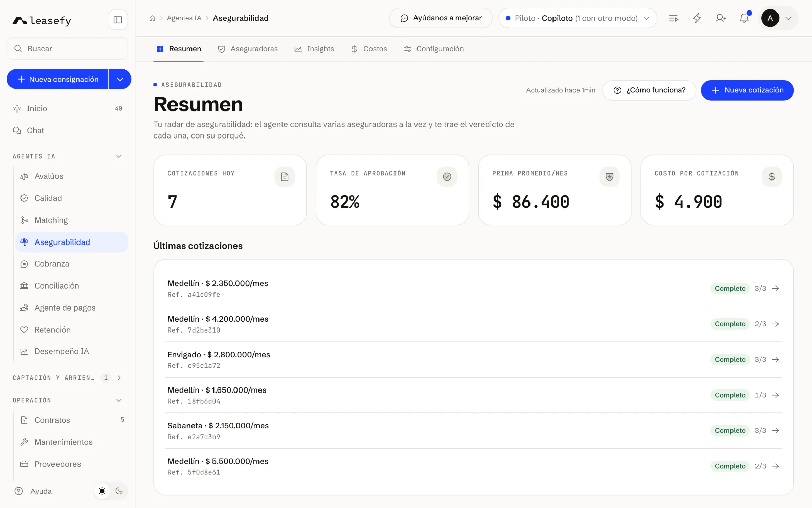Select Asegurabilidad in sidebar
Viewport: 812px width, 508px height.
tap(71, 242)
